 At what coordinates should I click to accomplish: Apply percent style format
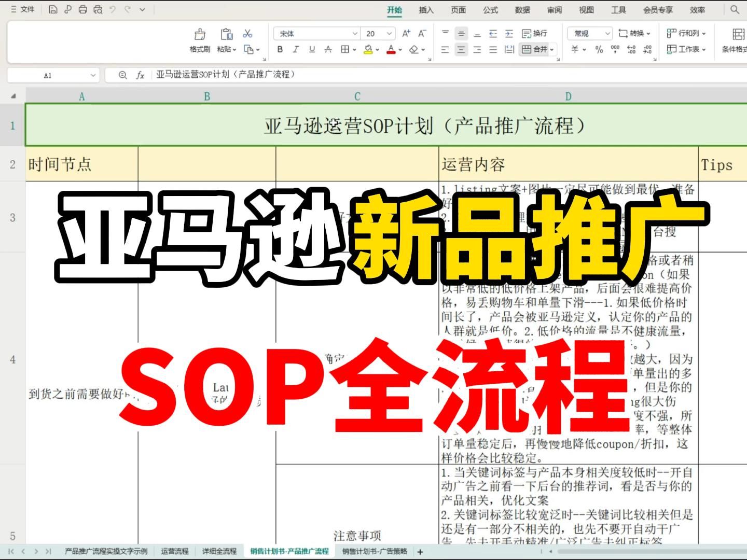[599, 49]
